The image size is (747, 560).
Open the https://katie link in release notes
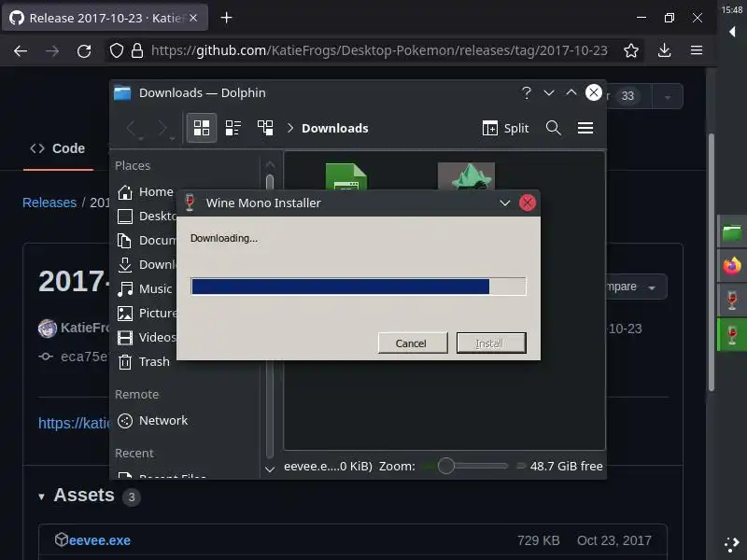click(x=75, y=423)
